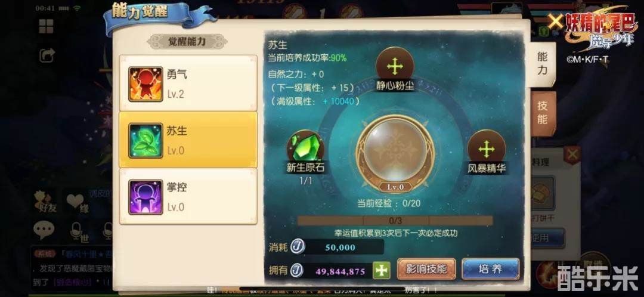
Task: Tap the 觉醒能力 list header
Action: (187, 42)
